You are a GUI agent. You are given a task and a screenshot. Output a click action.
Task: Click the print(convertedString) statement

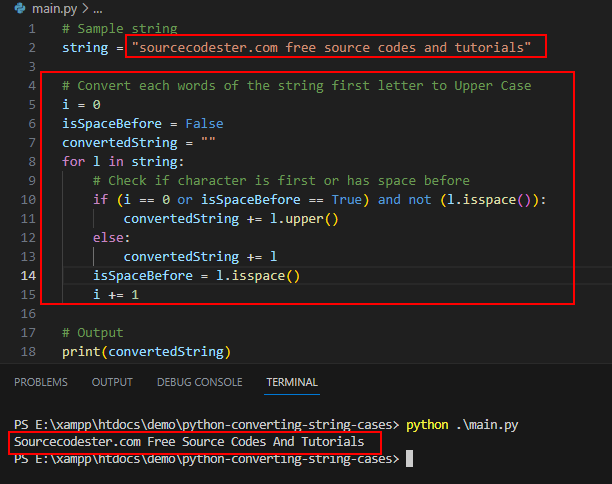146,352
